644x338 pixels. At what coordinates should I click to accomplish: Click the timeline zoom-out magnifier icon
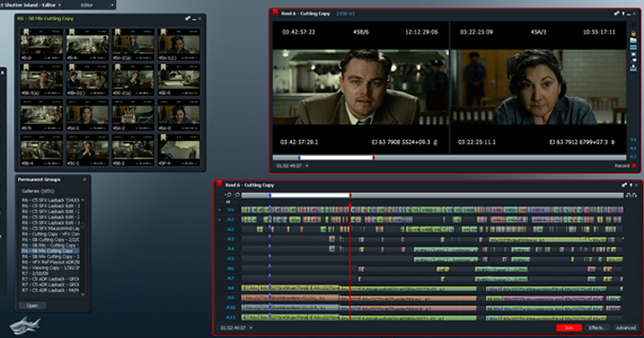(237, 195)
